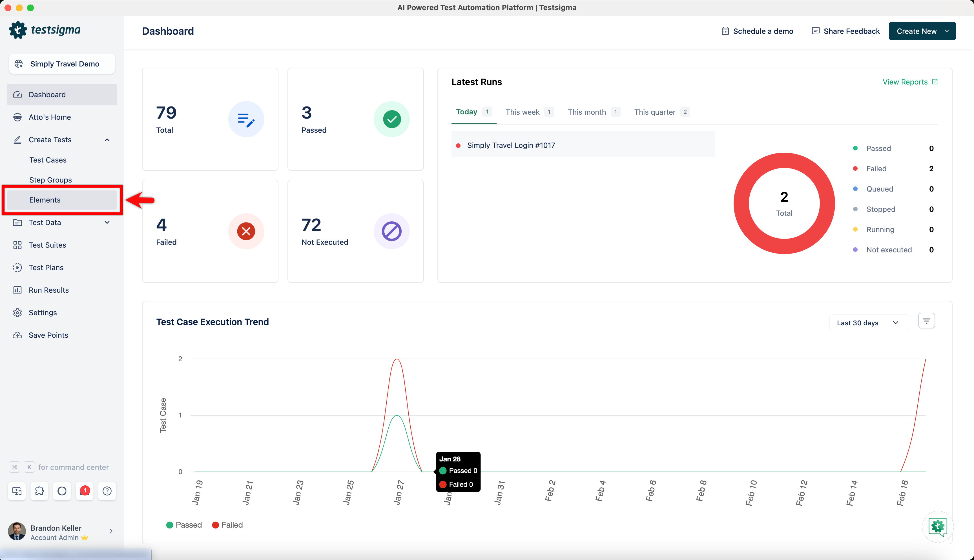Click the devices monitor icon in sidebar
974x560 pixels.
[17, 491]
